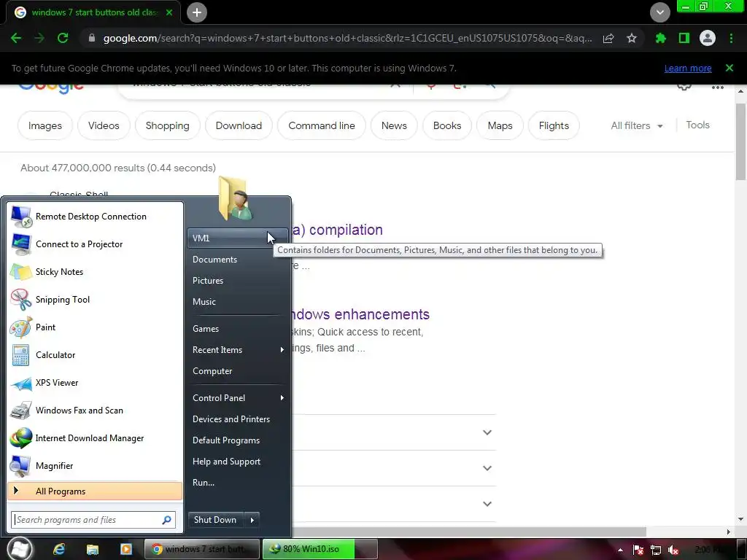Click the volume muted tray icon
This screenshot has height=560, width=747.
click(673, 550)
